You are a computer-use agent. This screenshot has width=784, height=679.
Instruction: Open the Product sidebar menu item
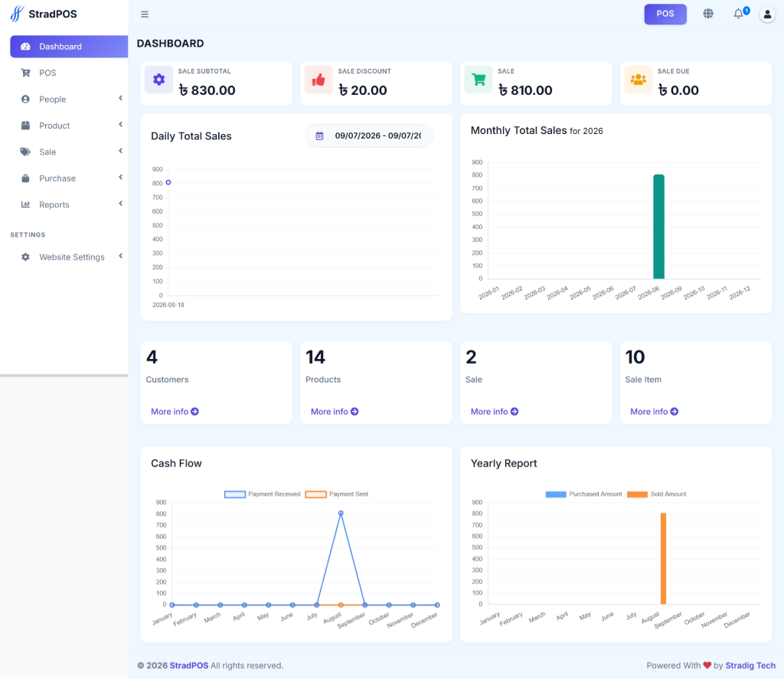coord(69,126)
